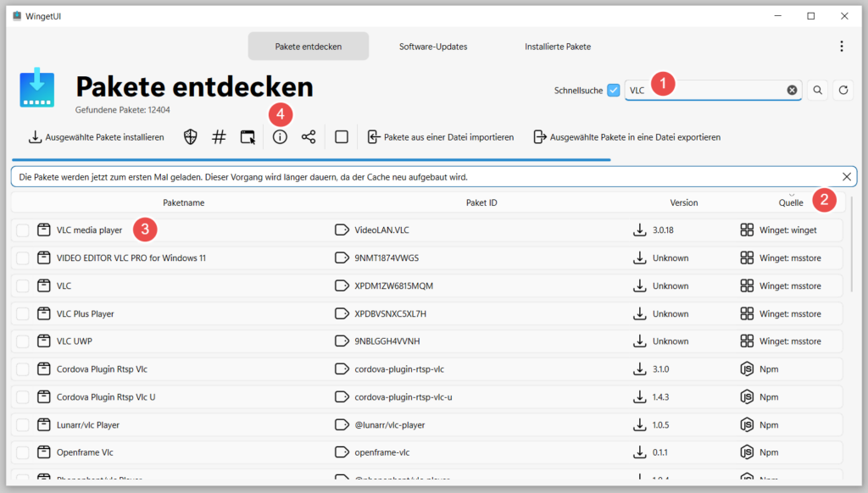
Task: Click the select-all square toolbar icon
Action: pos(342,136)
